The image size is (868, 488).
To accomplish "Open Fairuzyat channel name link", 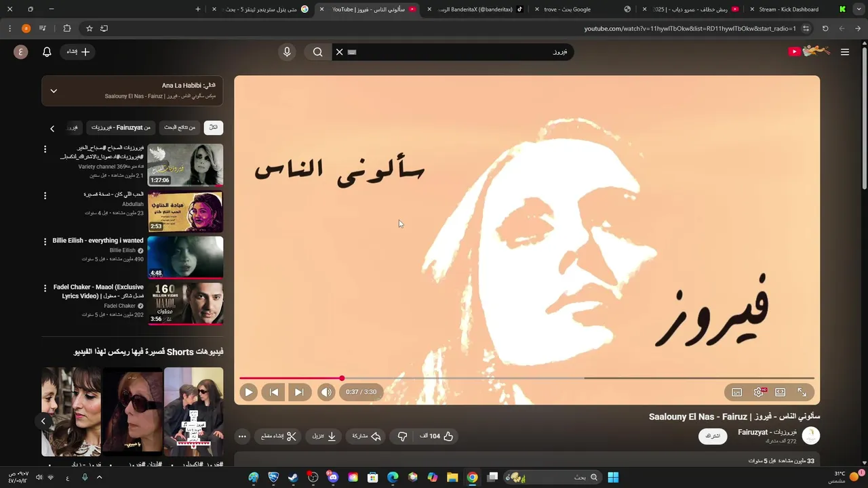I will coord(767,432).
